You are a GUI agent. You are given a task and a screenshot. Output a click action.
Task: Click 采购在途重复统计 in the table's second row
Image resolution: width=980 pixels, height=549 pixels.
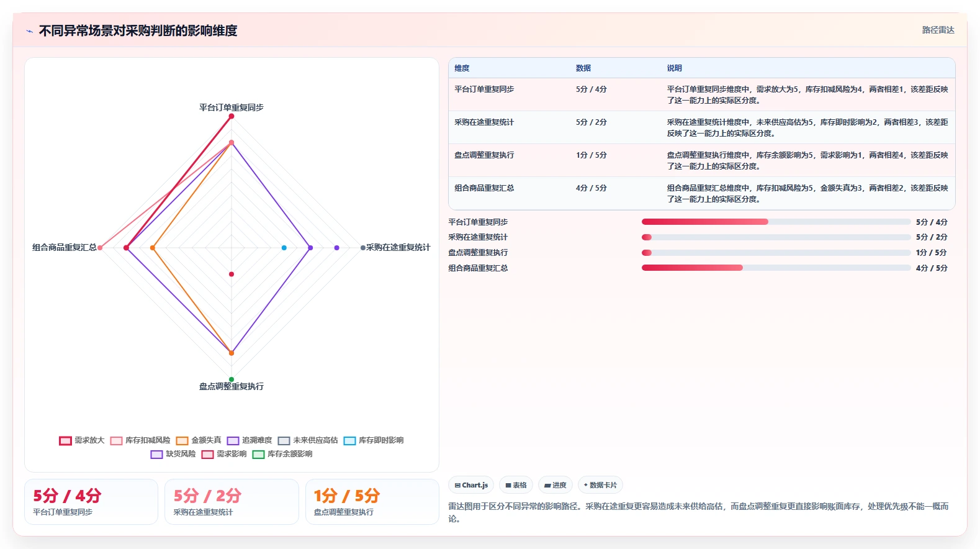[484, 122]
